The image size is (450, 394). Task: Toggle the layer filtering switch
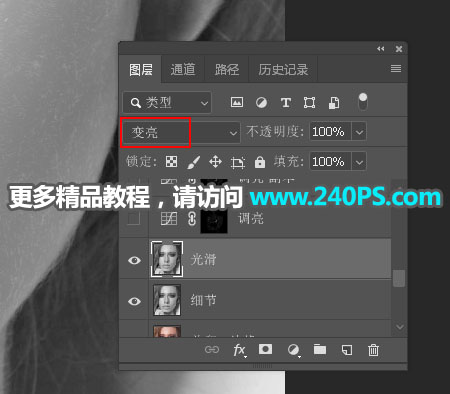(x=363, y=102)
